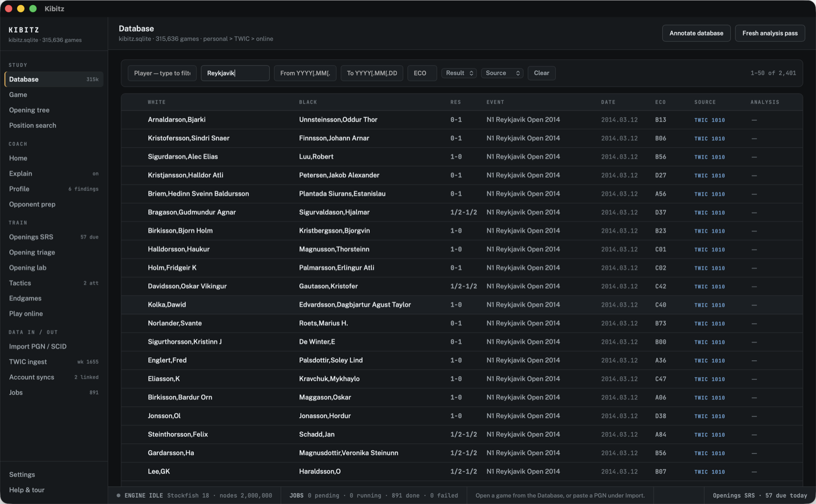Open Openings SRS training
816x504 pixels.
point(54,237)
